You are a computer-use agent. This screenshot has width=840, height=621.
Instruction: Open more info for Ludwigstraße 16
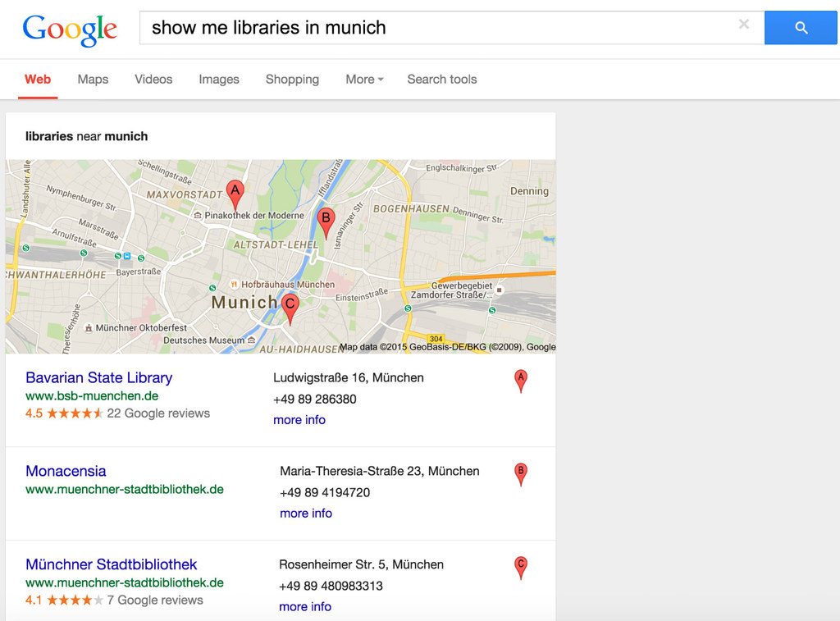[x=299, y=420]
